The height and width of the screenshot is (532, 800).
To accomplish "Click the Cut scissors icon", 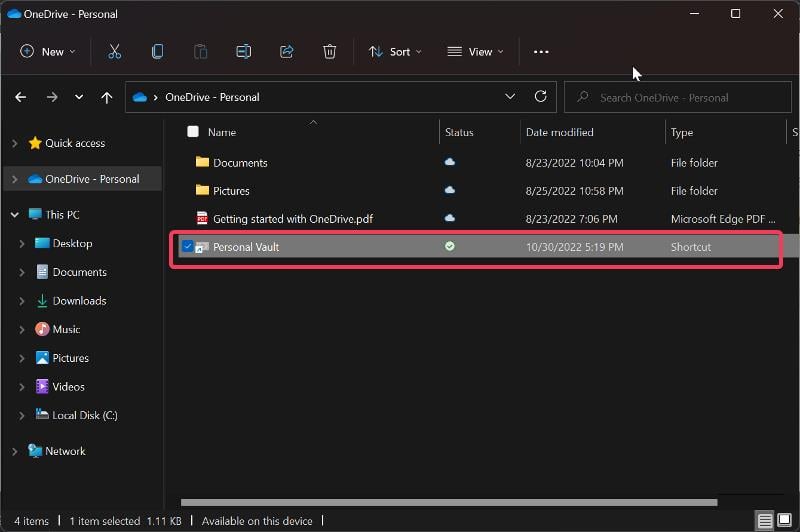I will pos(114,52).
